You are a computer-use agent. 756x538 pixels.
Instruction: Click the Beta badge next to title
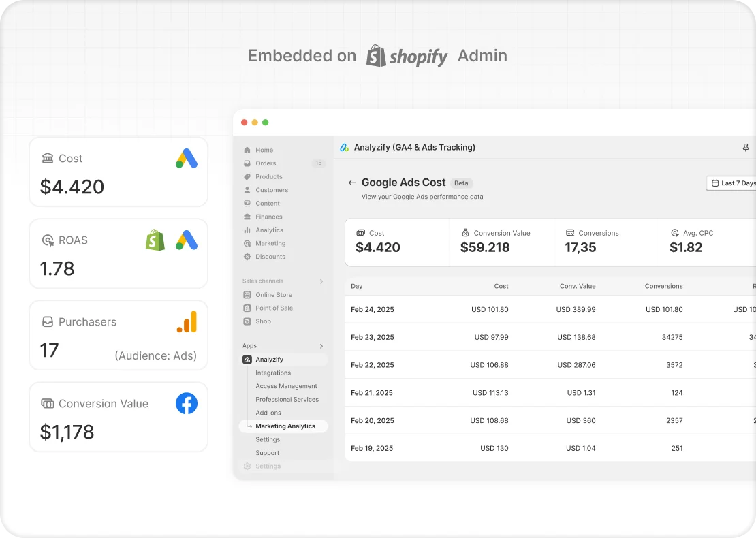coord(461,183)
